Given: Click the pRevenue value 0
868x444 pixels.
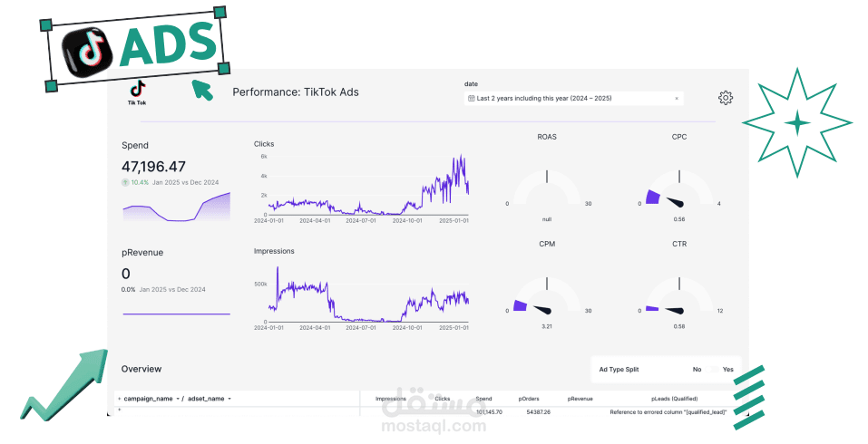Looking at the screenshot, I should point(126,274).
